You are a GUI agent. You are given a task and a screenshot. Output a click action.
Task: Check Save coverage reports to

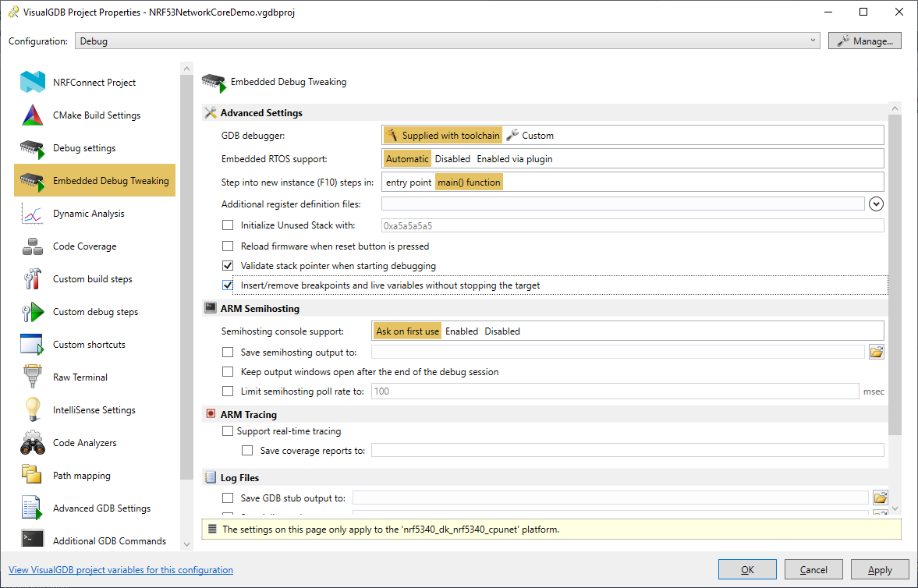pyautogui.click(x=247, y=451)
